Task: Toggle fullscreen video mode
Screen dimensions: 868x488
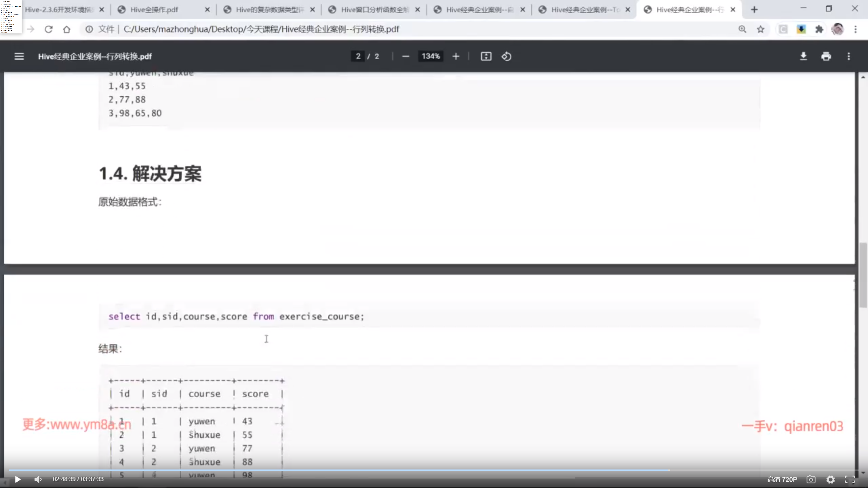Action: pyautogui.click(x=850, y=479)
